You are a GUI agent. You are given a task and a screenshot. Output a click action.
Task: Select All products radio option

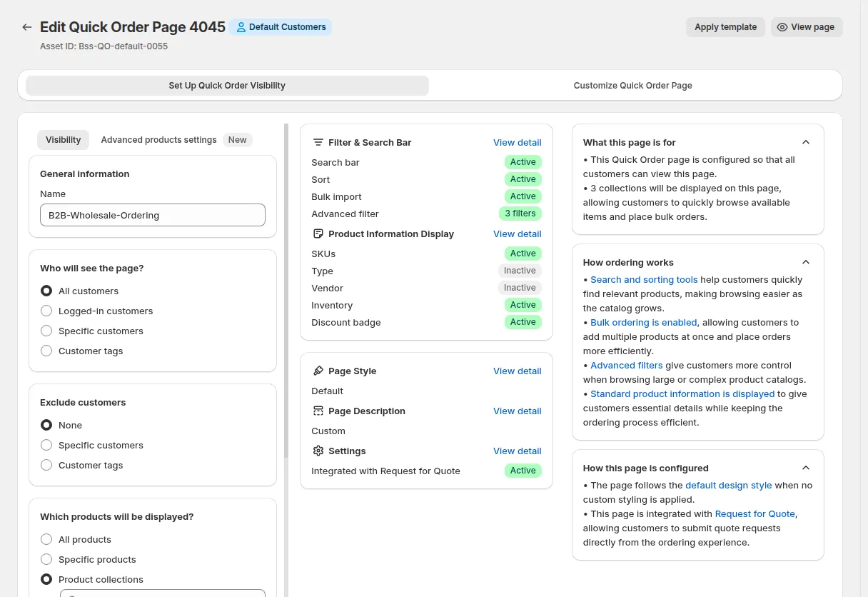pyautogui.click(x=46, y=539)
